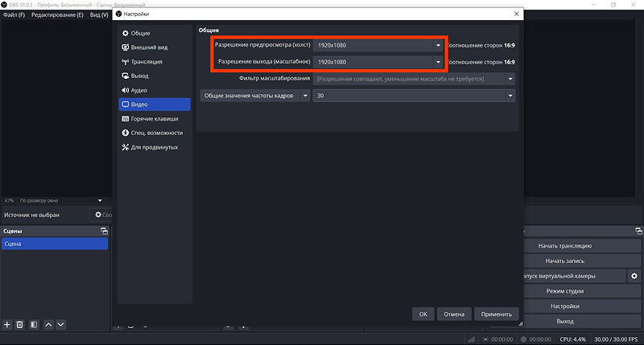
Task: Click OK in the settings dialog
Action: [423, 314]
